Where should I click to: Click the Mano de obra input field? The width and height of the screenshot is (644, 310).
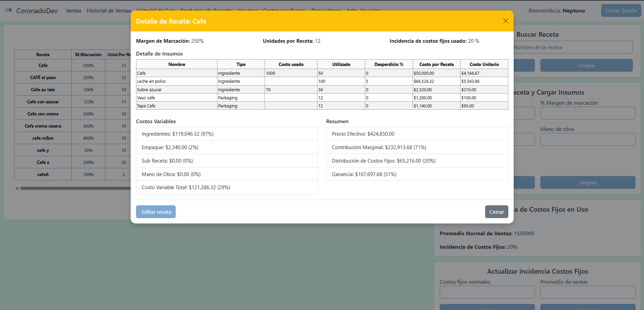click(588, 139)
